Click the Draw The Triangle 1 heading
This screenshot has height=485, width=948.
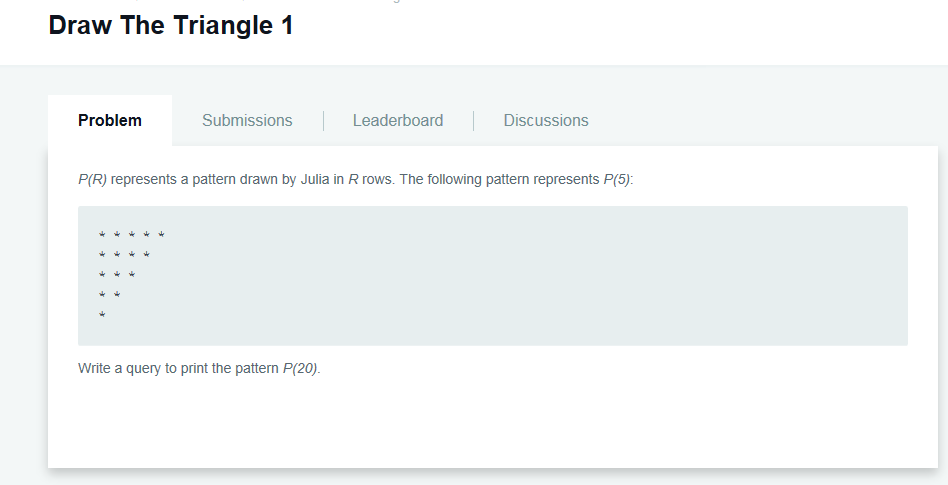171,25
